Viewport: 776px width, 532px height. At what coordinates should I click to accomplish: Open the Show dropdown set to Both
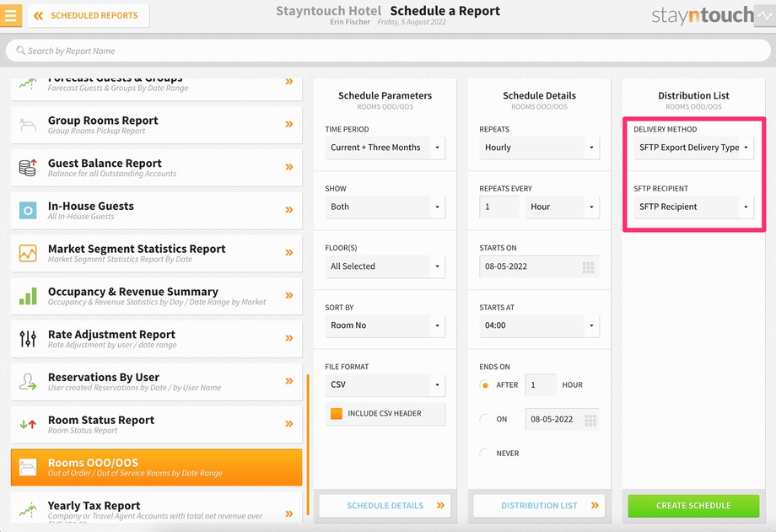[385, 207]
